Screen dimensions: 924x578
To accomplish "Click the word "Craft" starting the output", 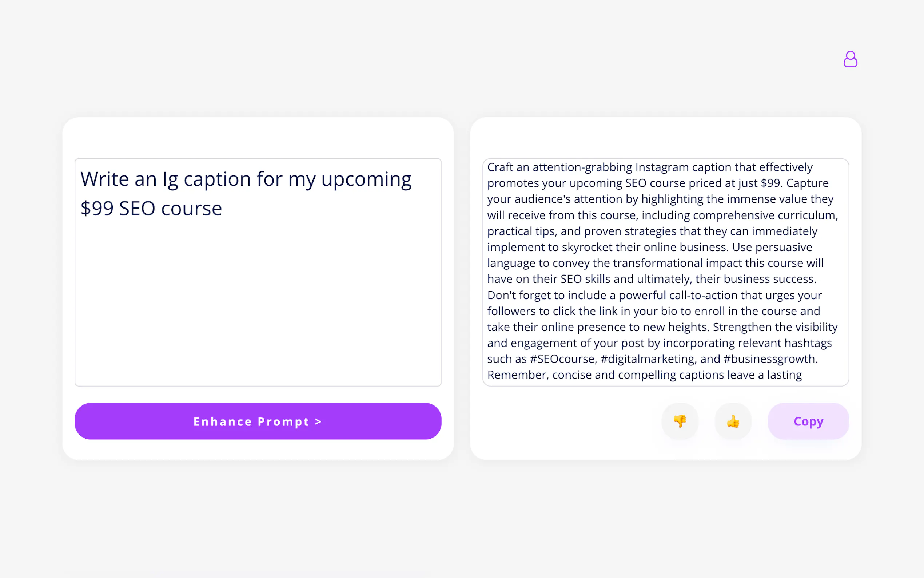I will pos(500,167).
